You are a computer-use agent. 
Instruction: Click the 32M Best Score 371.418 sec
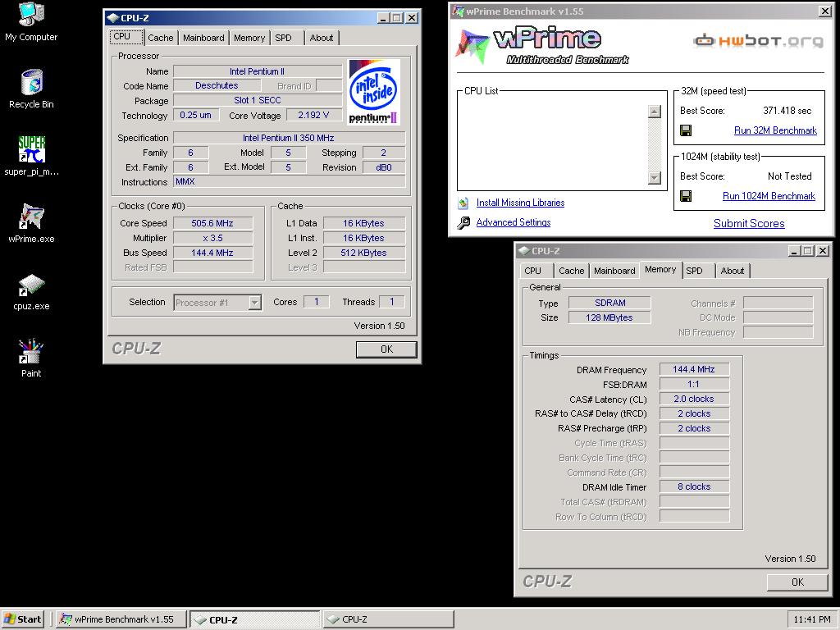click(x=787, y=111)
